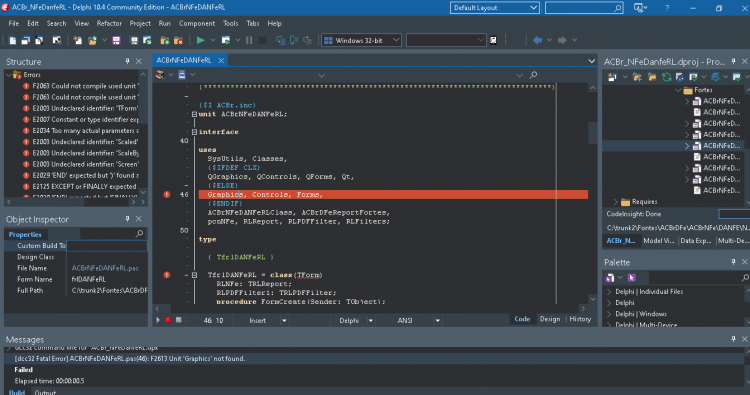
Task: Open the Delphi language dropdown in editor status bar
Action: [370, 320]
